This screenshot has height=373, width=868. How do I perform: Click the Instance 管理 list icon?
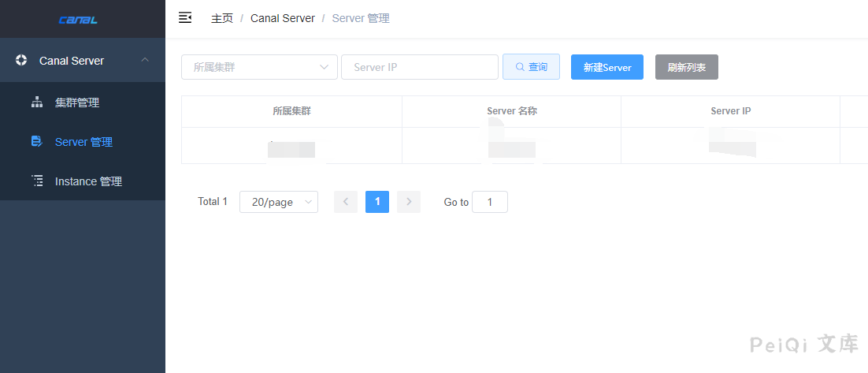pos(36,181)
